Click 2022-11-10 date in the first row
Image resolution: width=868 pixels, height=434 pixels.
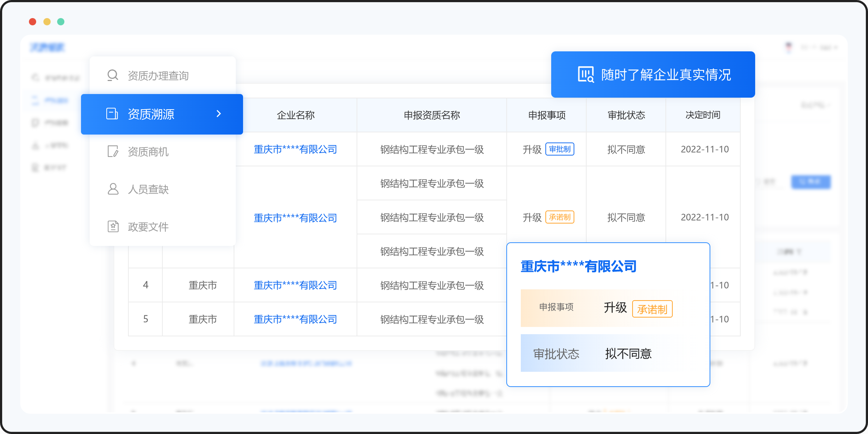point(705,149)
